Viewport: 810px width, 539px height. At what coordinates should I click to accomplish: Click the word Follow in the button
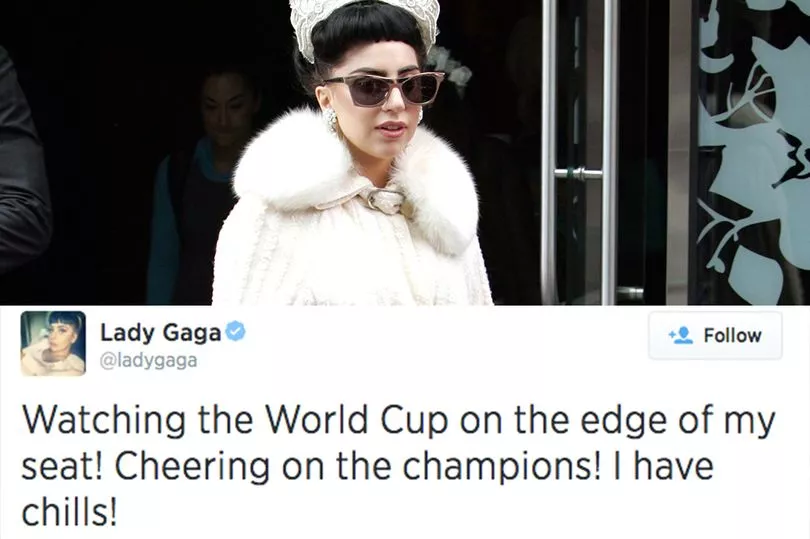pos(733,335)
